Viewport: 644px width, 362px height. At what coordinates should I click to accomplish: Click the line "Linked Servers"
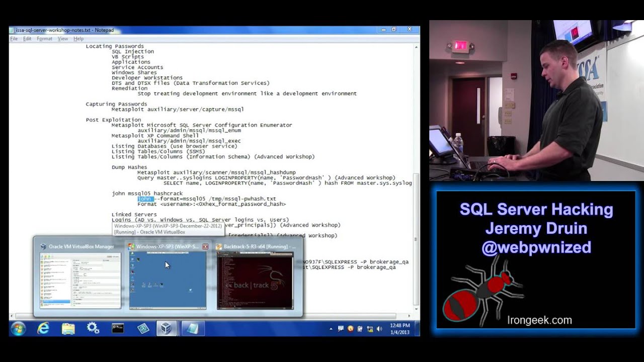coord(134,215)
